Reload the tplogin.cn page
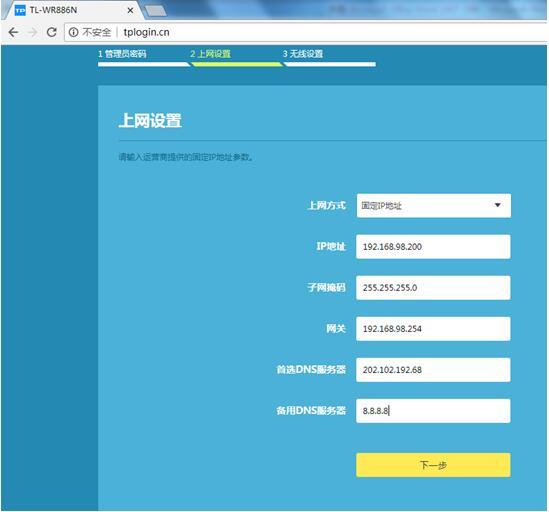549x512 pixels. (x=52, y=32)
